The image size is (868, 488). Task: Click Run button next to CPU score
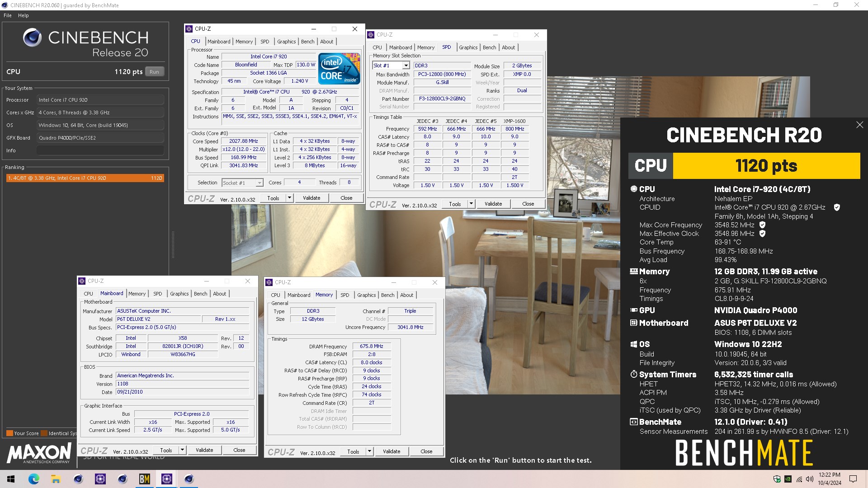[x=155, y=72]
